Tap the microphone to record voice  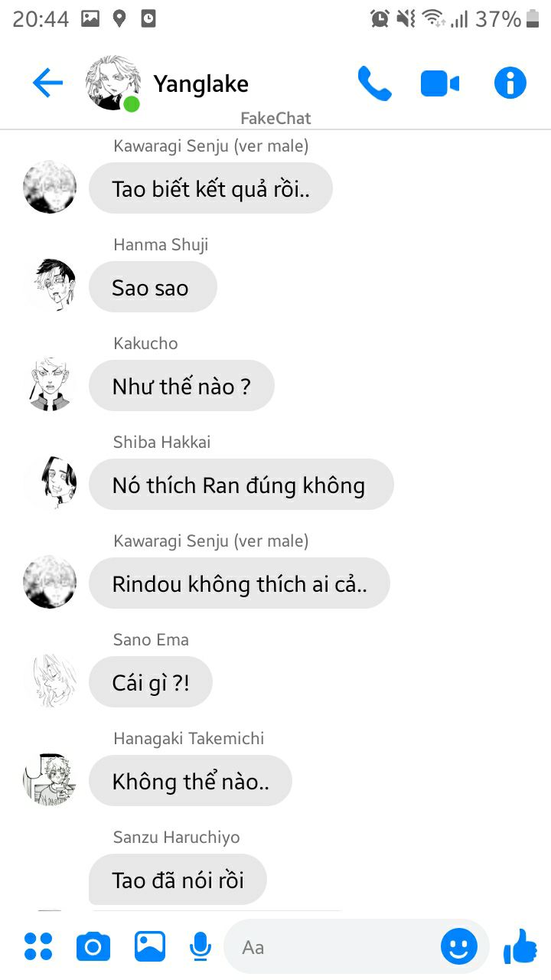201,946
